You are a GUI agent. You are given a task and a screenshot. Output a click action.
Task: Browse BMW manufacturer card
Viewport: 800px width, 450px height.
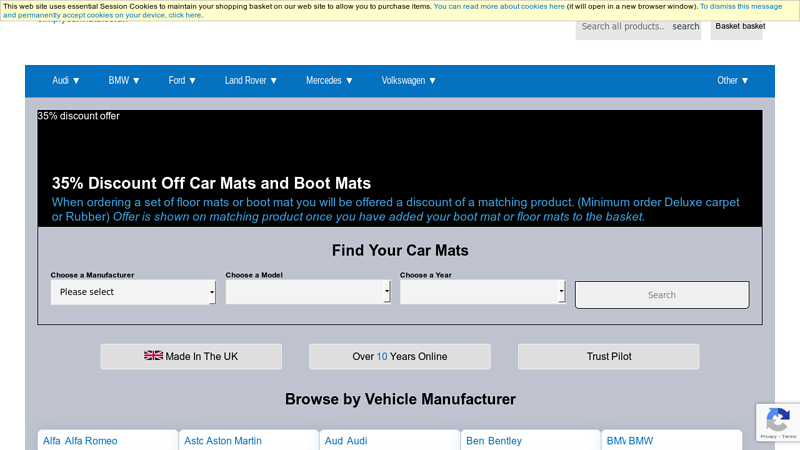click(x=671, y=440)
